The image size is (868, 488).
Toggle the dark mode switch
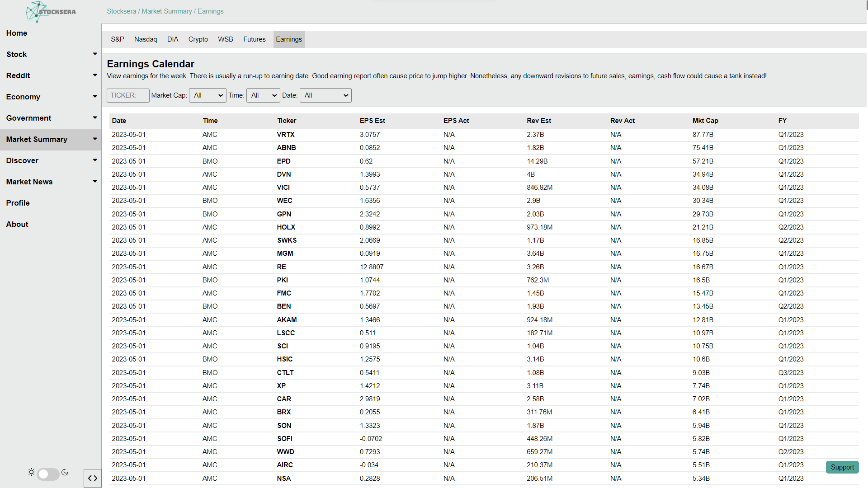(48, 474)
